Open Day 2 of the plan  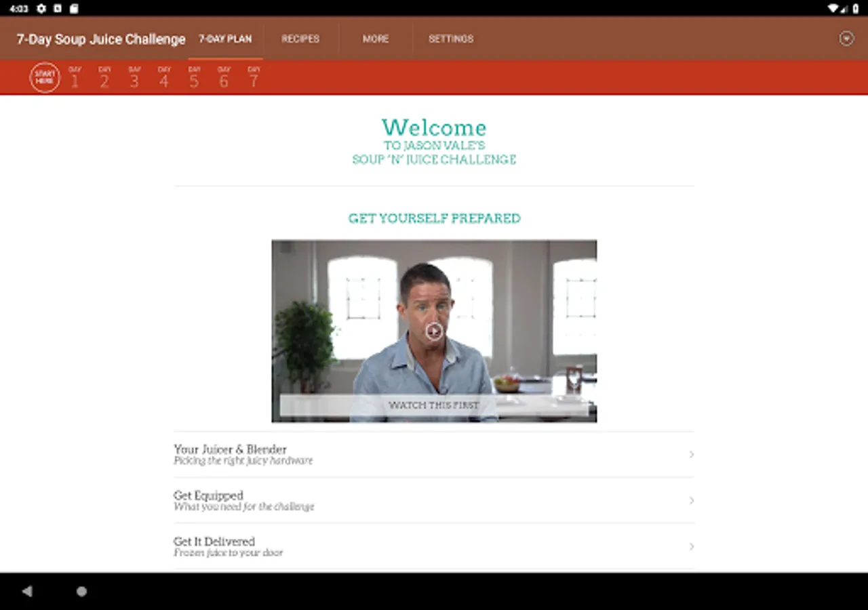[104, 77]
